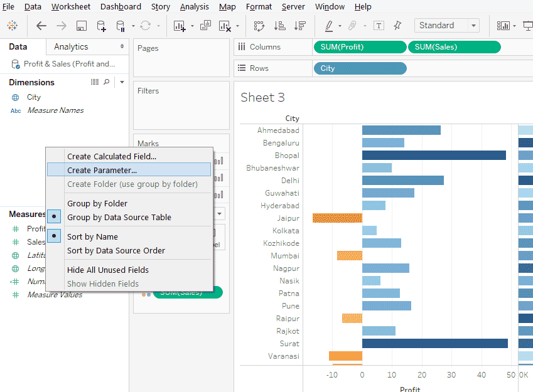Click the SUM(Profit) pill on Columns
This screenshot has width=533, height=392.
360,46
